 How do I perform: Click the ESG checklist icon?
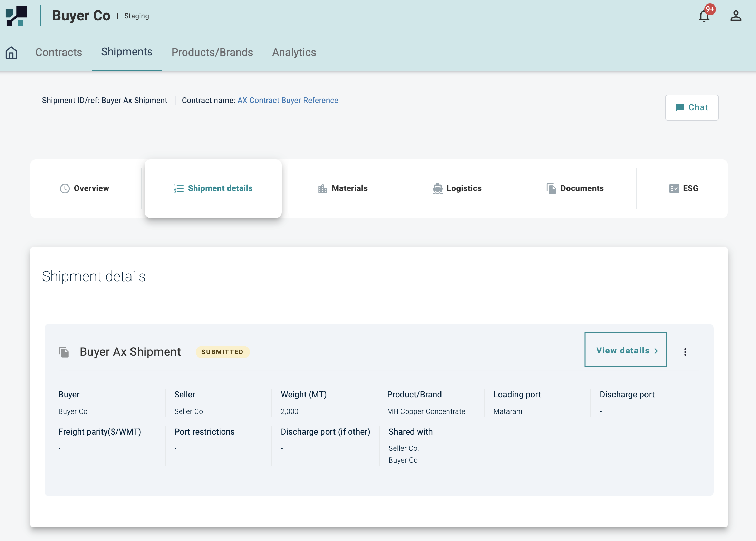click(674, 189)
